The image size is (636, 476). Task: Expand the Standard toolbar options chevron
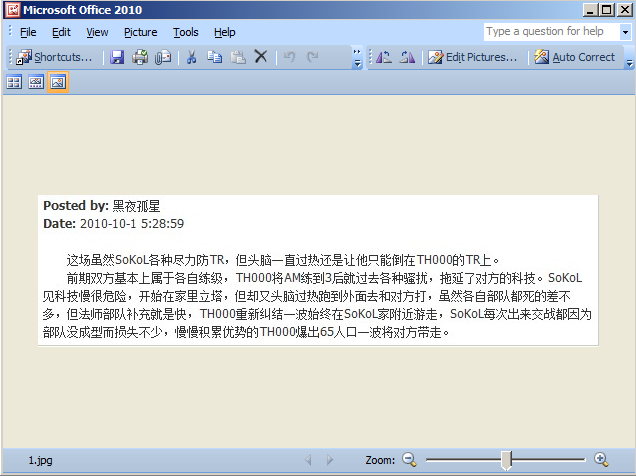tap(357, 58)
